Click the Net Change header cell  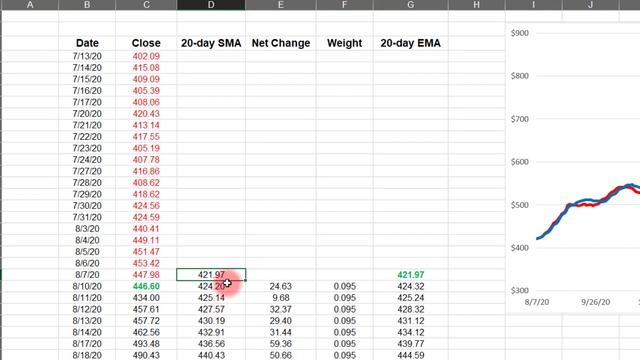pyautogui.click(x=281, y=43)
